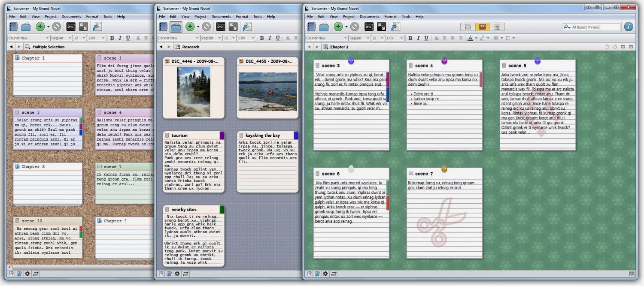Open Help menu in middle window

(x=271, y=17)
